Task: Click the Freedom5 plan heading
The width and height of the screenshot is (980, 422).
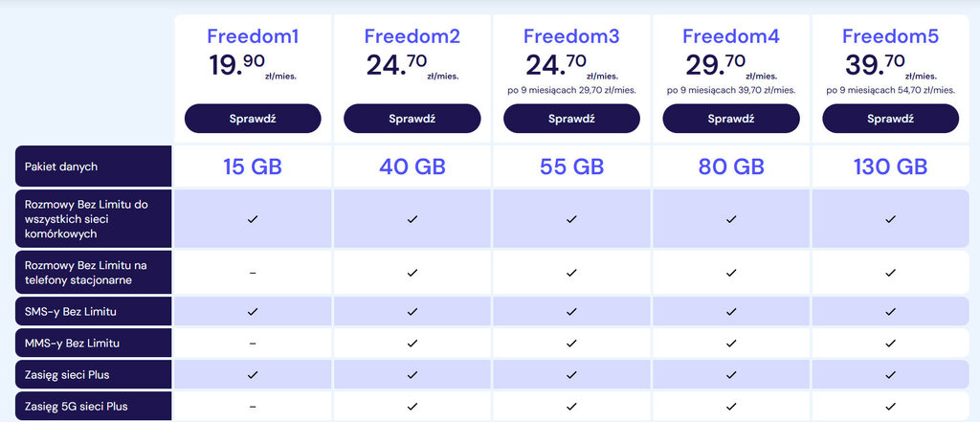Action: click(890, 37)
